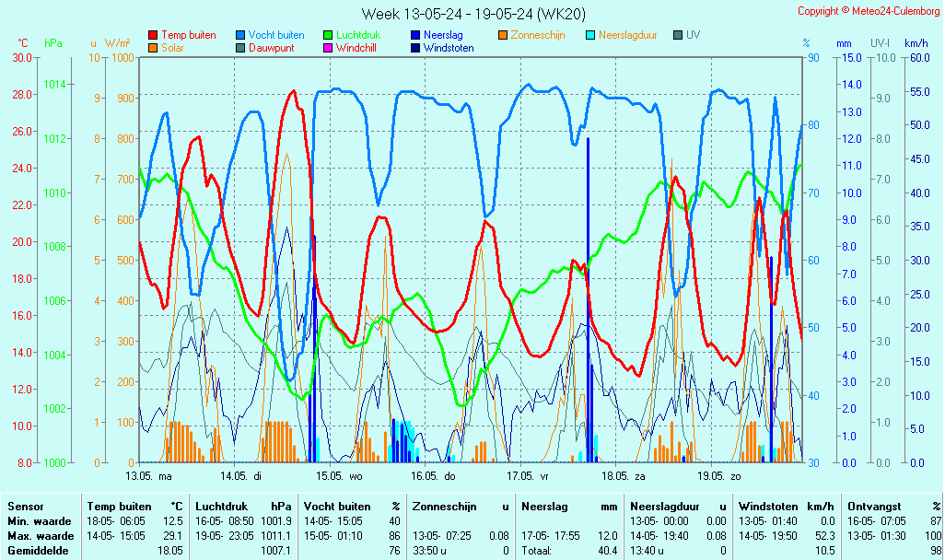Click the 15.05. wo date marker
945x560 pixels.
342,476
